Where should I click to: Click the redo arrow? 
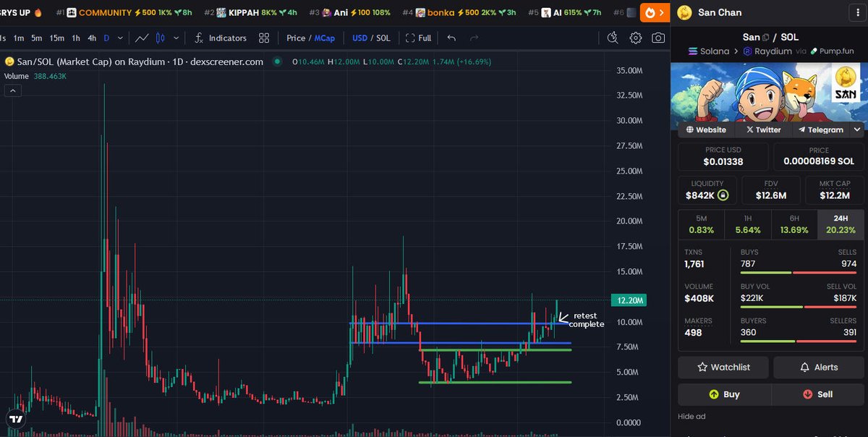click(x=474, y=38)
